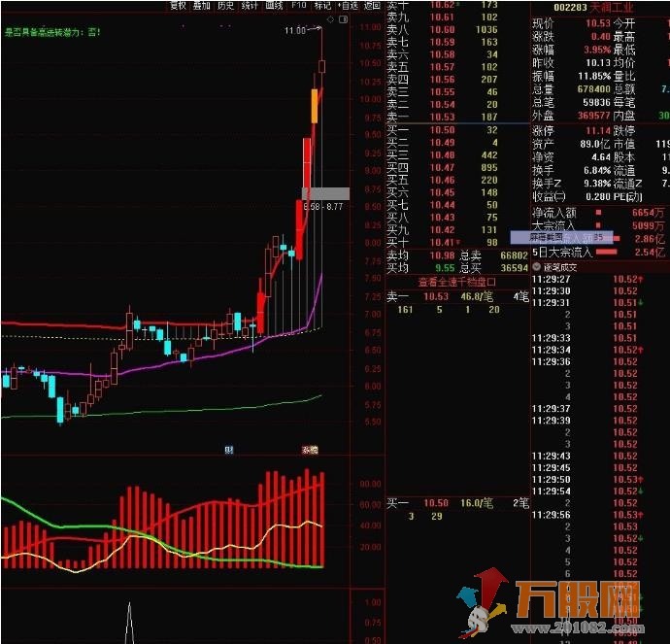
Task: Click the square panel icon beside the diamond
Action: [343, 19]
